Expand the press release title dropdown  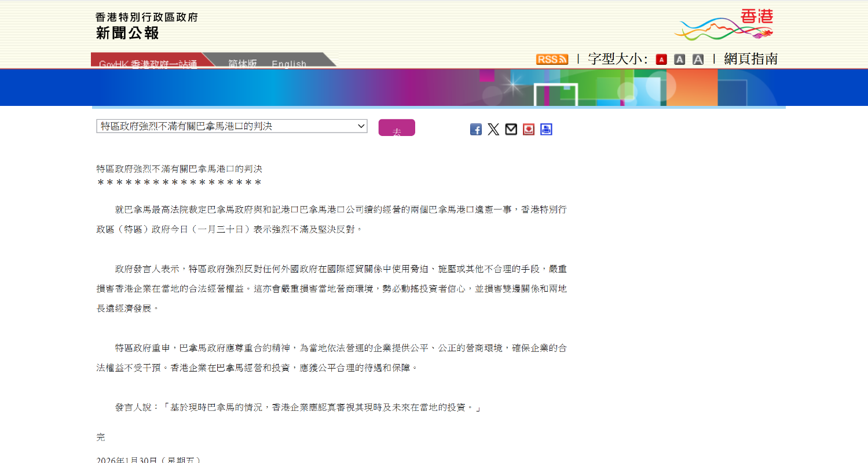[232, 126]
